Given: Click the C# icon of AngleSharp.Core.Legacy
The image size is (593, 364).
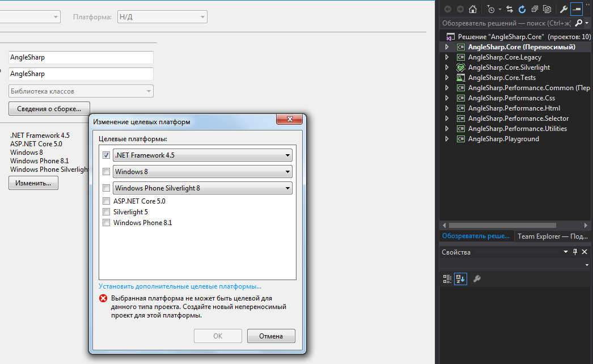Looking at the screenshot, I should [460, 57].
